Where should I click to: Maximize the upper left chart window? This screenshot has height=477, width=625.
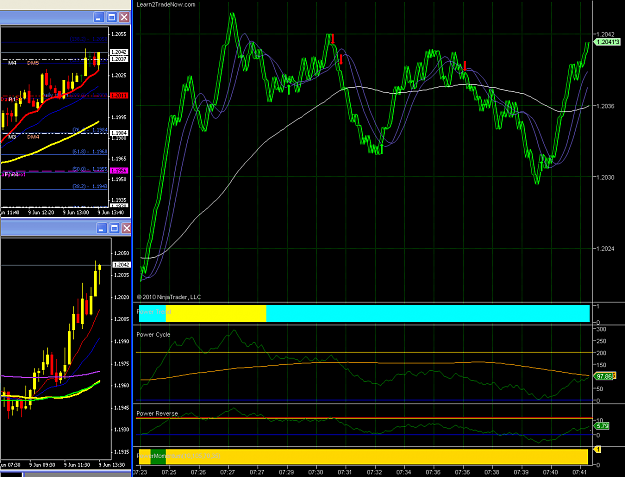pos(112,17)
